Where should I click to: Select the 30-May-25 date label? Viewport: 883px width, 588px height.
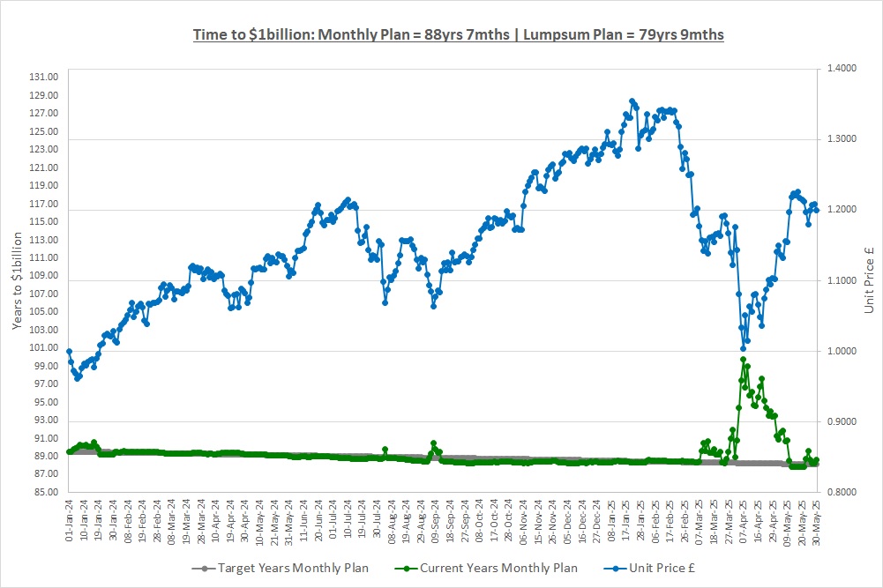point(816,519)
